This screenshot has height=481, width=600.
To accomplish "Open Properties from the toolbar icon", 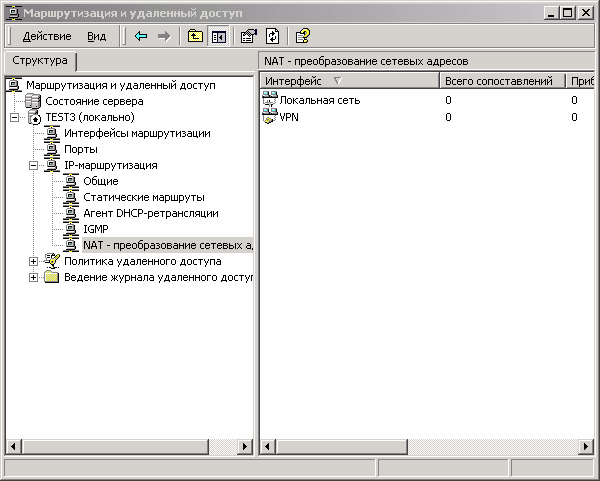I will tap(249, 36).
